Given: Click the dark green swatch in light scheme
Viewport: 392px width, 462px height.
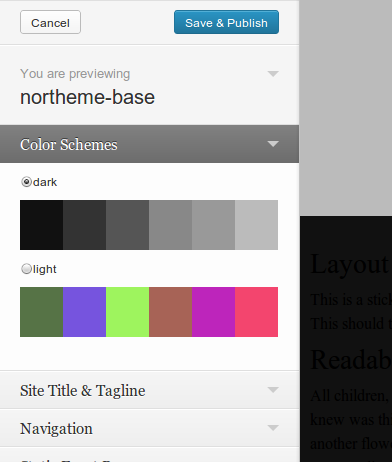Looking at the screenshot, I should pyautogui.click(x=41, y=312).
